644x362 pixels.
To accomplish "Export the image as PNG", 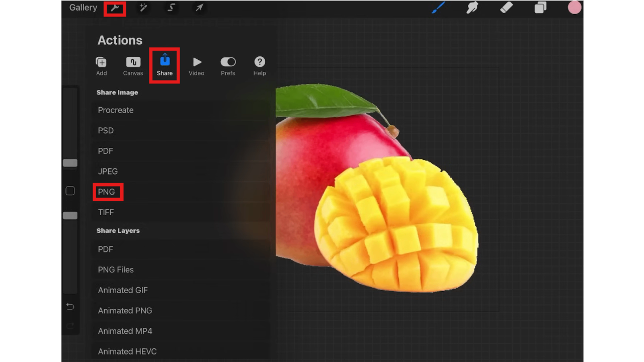I will tap(107, 192).
